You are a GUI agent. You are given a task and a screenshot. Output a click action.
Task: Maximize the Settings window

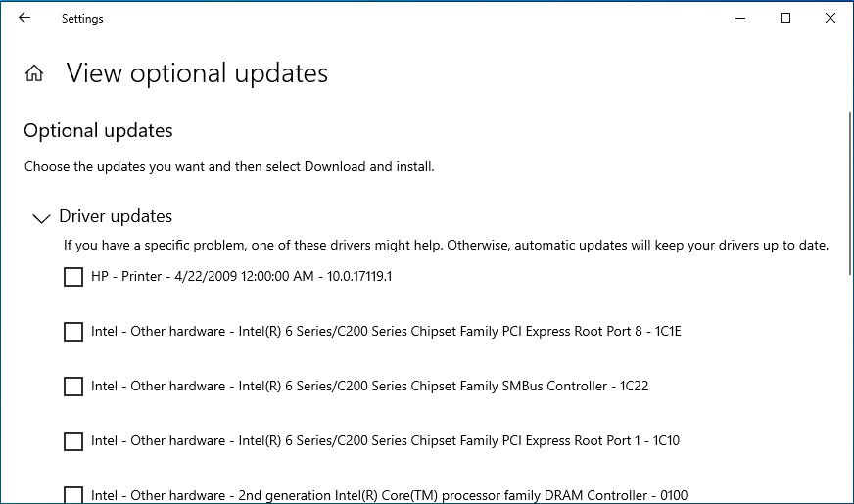coord(785,18)
